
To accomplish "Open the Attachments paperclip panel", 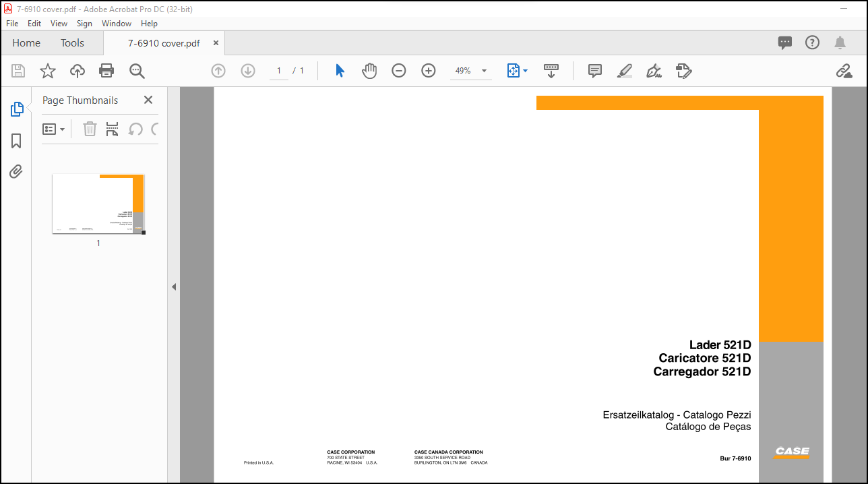I will coord(16,172).
